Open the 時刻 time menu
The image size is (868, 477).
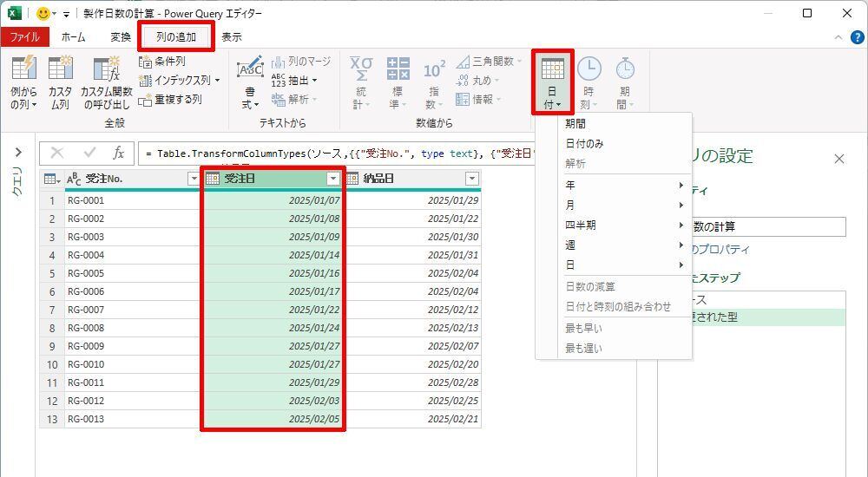click(x=589, y=83)
